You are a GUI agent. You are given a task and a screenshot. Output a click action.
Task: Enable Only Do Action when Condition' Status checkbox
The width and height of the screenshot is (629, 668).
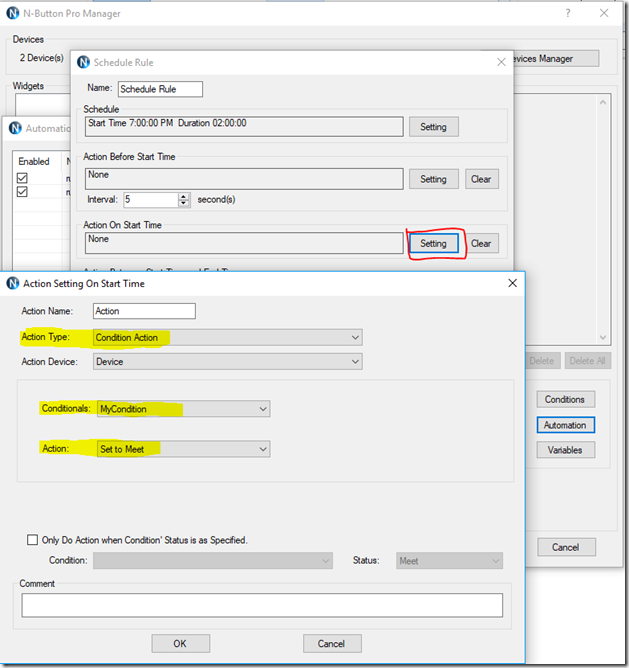tap(32, 540)
